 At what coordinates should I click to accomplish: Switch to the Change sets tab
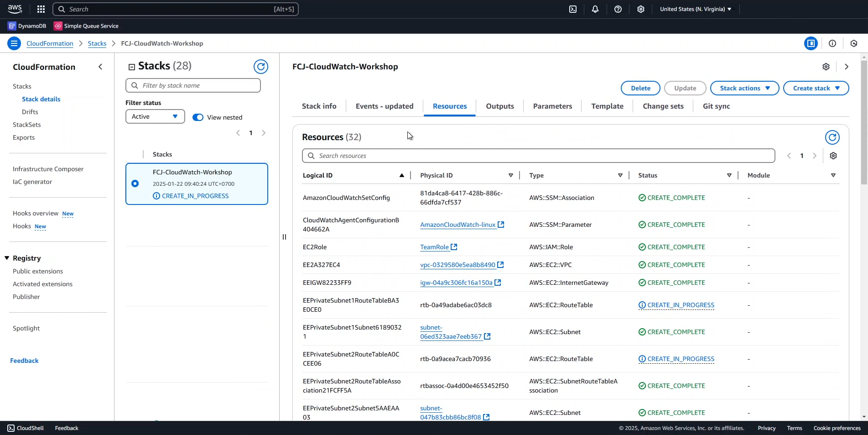click(663, 106)
